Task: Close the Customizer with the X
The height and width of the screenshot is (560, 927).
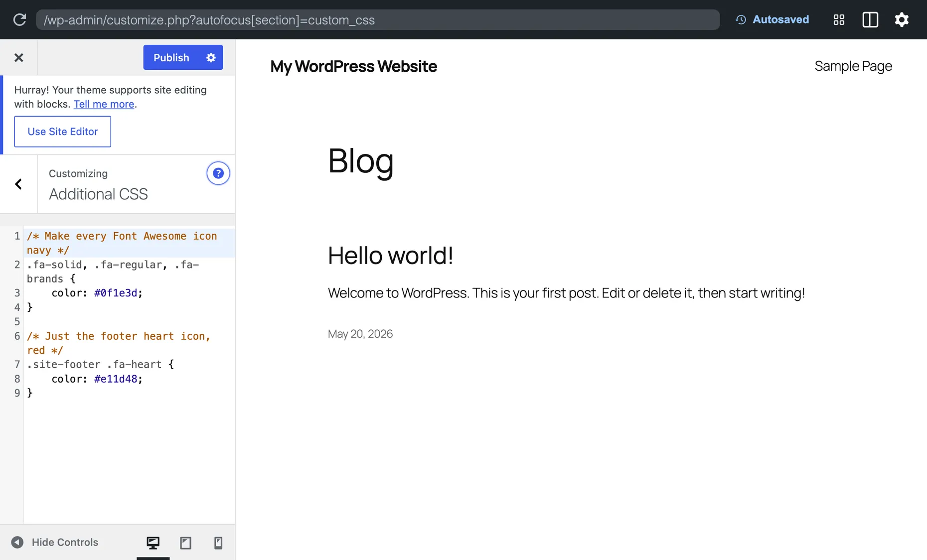Action: (x=19, y=58)
